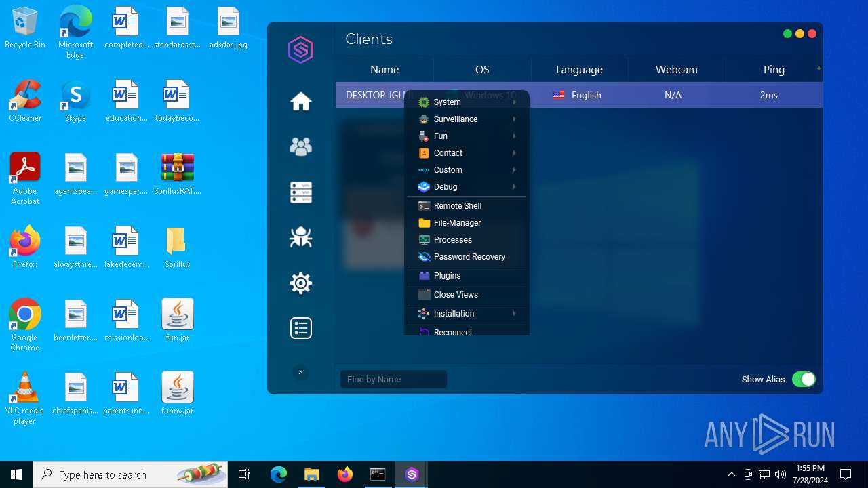868x488 pixels.
Task: Click the plus column button in table header
Action: coord(819,68)
